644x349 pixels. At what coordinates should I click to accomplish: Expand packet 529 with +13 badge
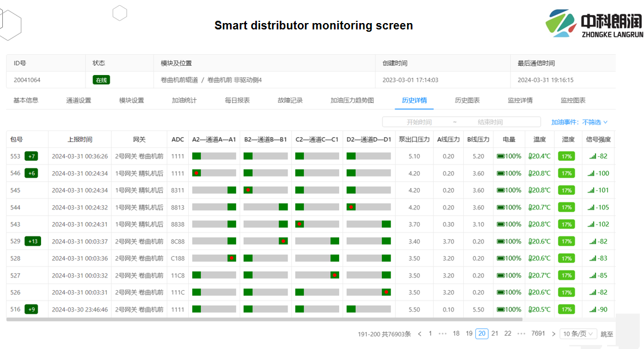[33, 242]
